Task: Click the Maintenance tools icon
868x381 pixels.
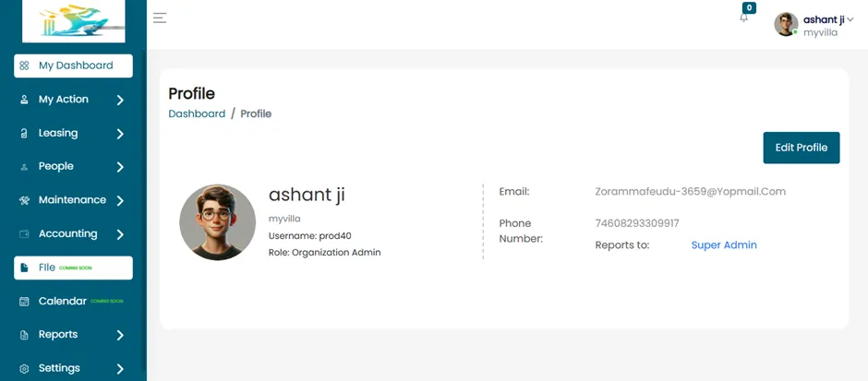Action: pos(24,200)
